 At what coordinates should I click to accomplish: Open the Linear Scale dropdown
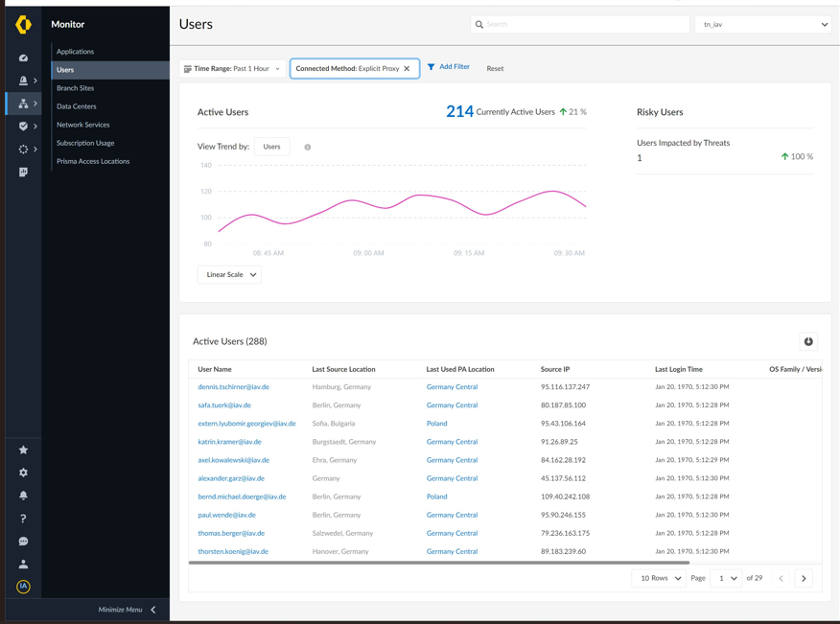(229, 274)
